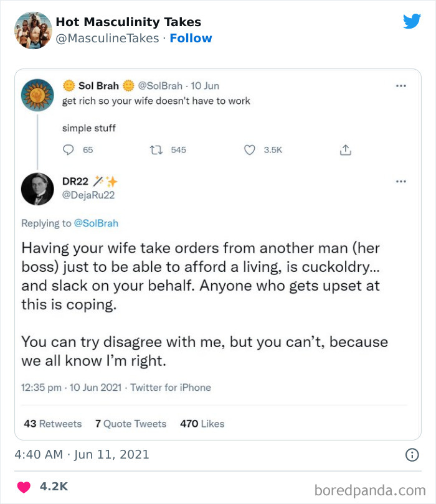Viewport: 436px width, 504px height.
Task: Click the reply icon with 65 comments
Action: coord(70,150)
